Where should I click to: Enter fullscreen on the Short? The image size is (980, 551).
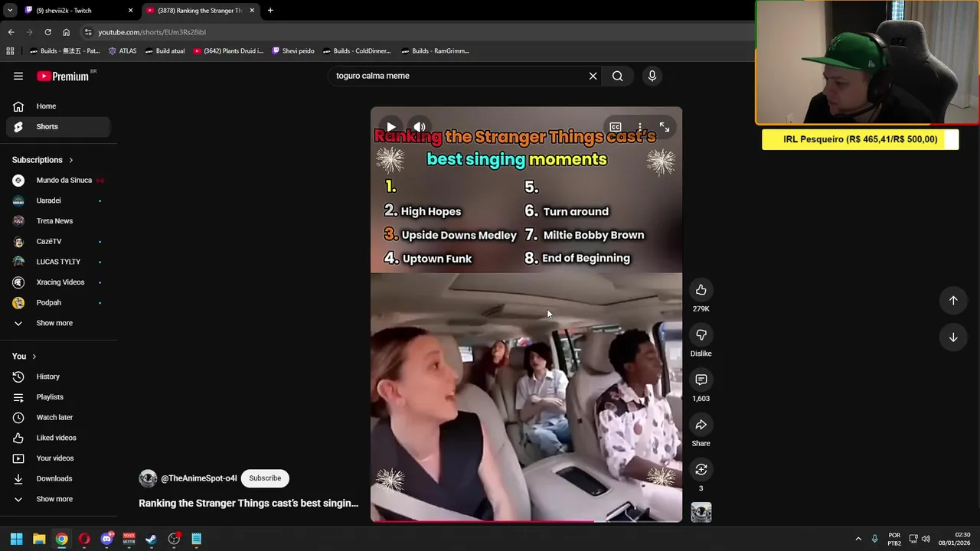click(665, 127)
